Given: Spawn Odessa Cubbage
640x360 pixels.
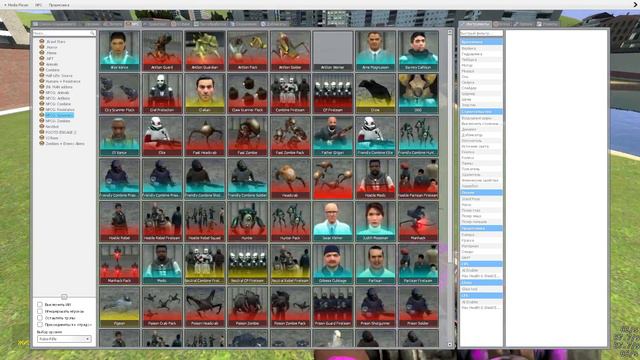Looking at the screenshot, I should click(333, 264).
